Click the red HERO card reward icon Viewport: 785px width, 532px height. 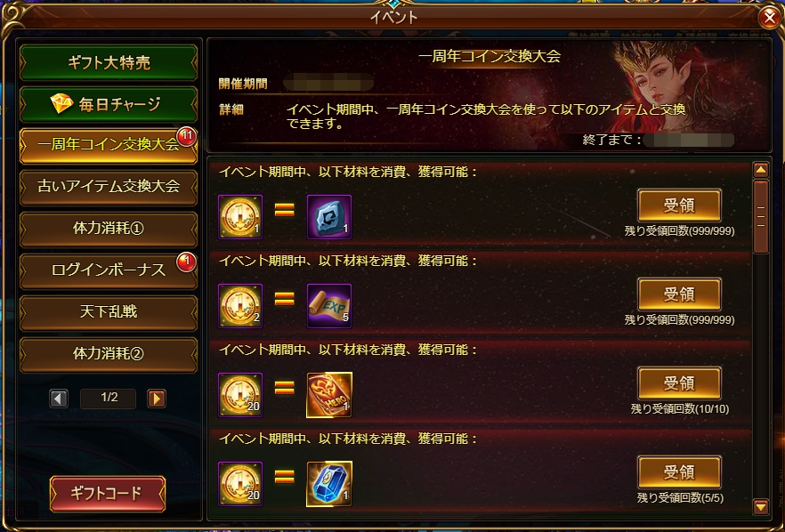[x=329, y=395]
